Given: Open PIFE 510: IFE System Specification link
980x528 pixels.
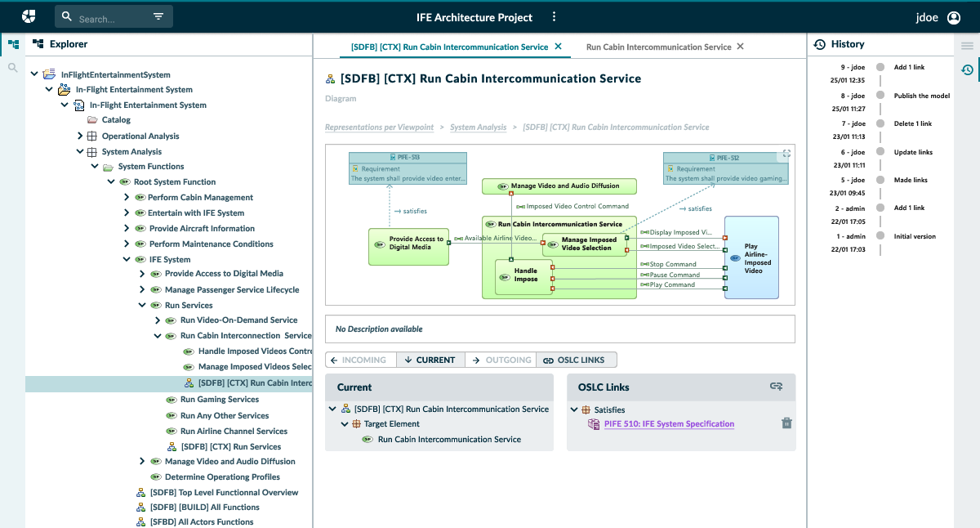Looking at the screenshot, I should click(669, 424).
